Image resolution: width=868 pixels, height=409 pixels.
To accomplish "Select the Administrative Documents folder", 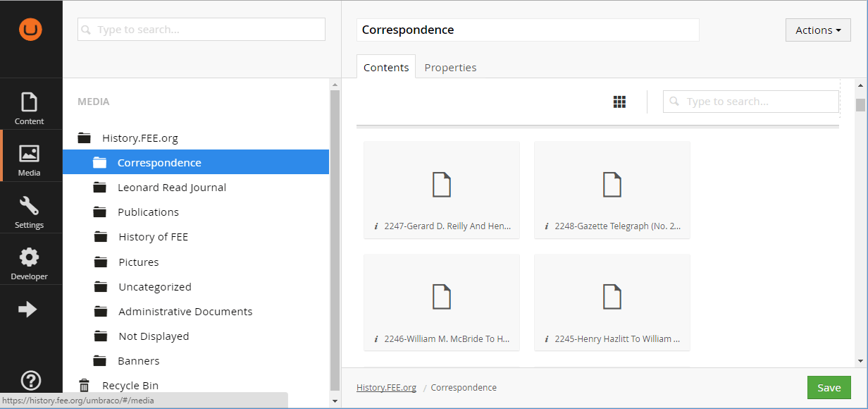I will (x=185, y=312).
